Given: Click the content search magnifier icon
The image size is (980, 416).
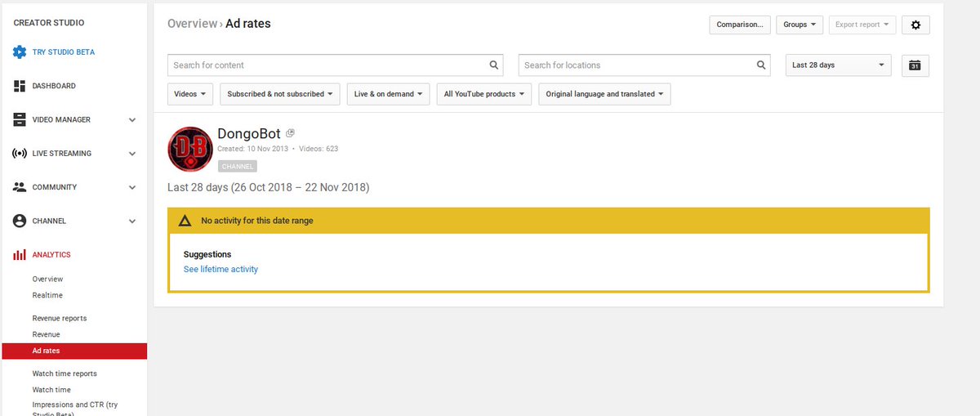Looking at the screenshot, I should coord(493,65).
